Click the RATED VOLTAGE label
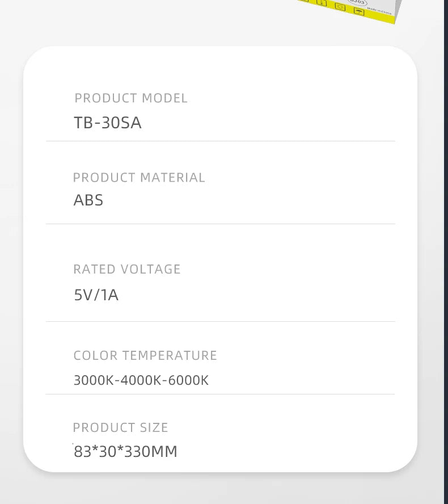Image resolution: width=448 pixels, height=504 pixels. (x=127, y=269)
